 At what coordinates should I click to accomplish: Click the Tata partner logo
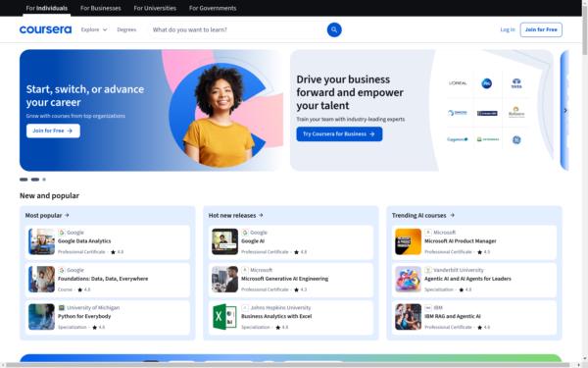click(516, 83)
